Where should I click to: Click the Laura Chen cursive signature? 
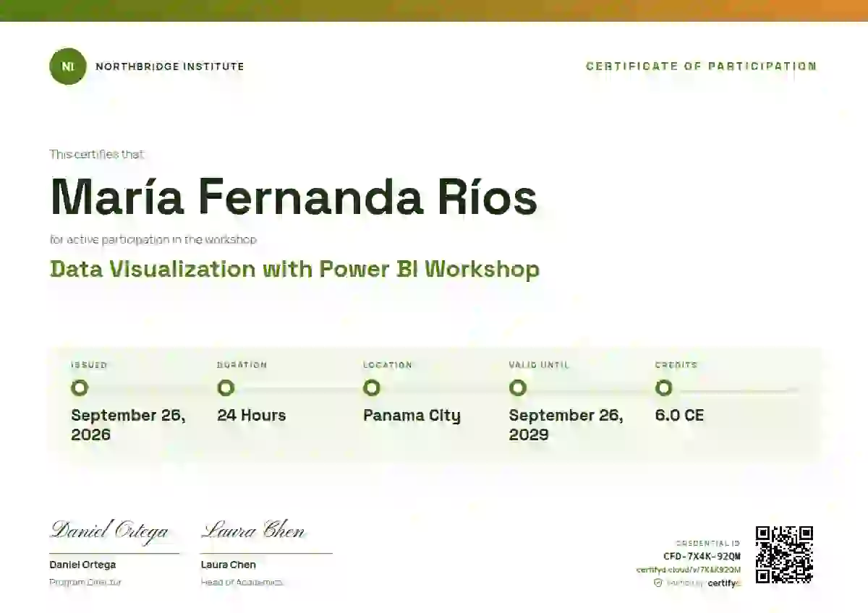coord(253,531)
